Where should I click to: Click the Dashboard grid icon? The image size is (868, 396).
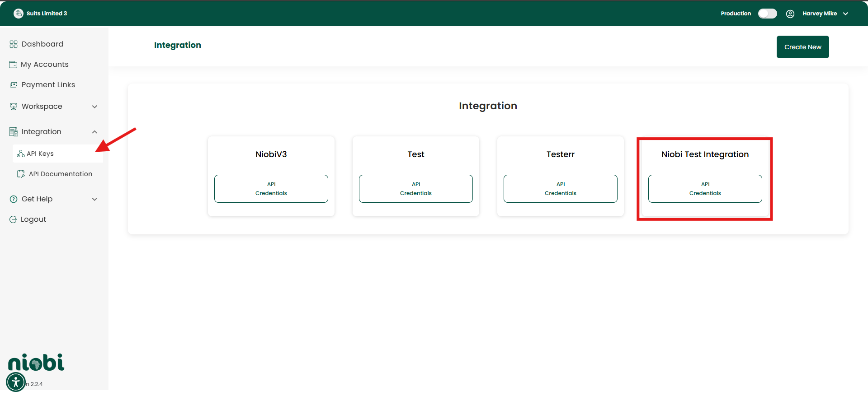pos(14,44)
